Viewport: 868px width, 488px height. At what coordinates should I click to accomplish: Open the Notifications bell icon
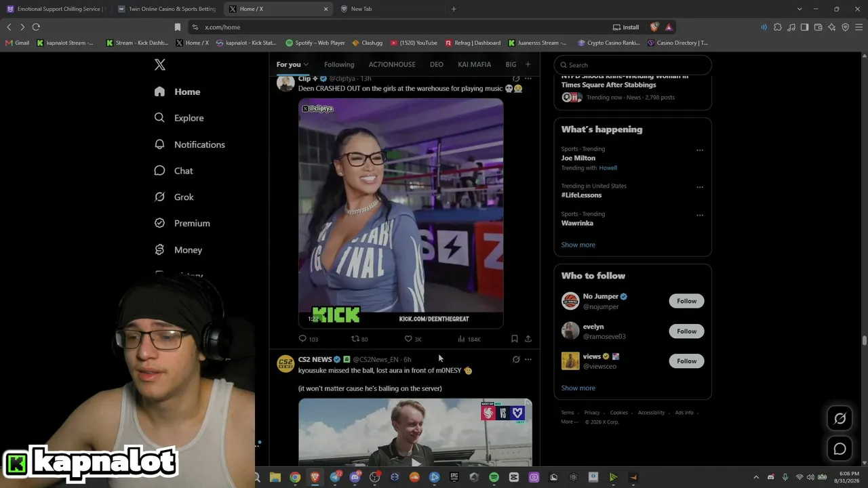pos(159,144)
